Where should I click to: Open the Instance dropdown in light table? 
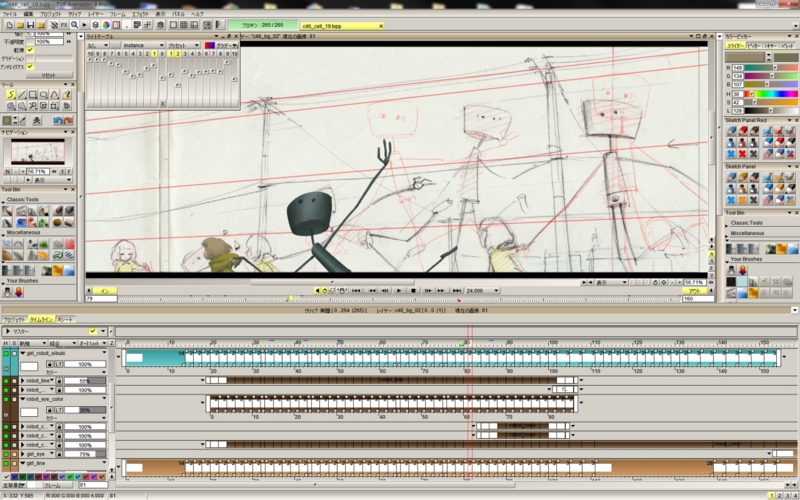[143, 45]
